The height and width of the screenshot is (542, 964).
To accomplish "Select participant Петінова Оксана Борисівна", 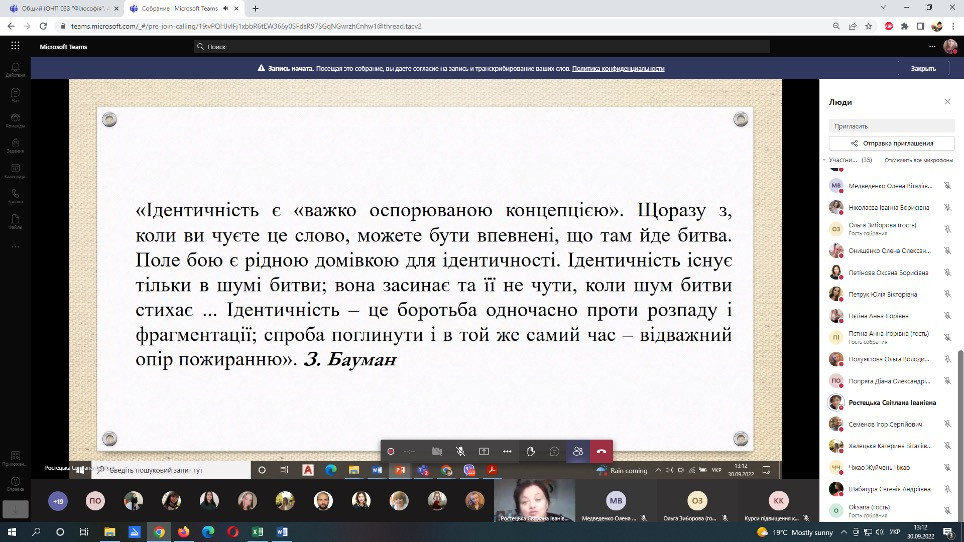I will click(891, 272).
